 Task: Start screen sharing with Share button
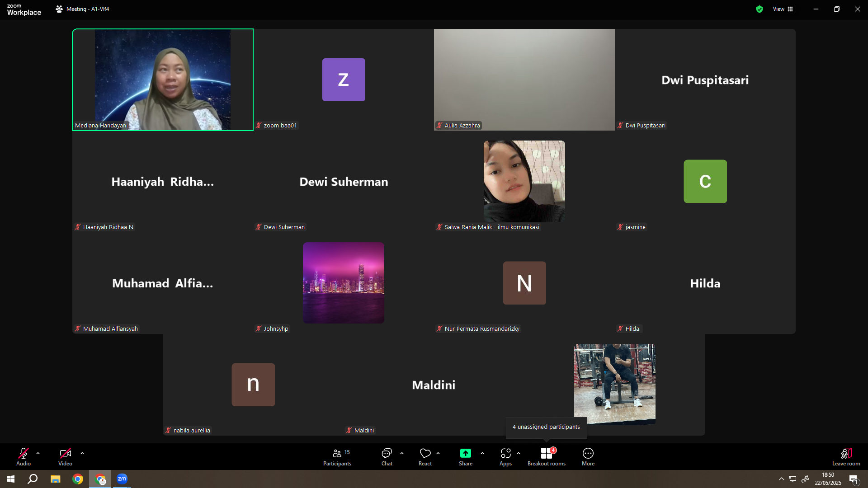[466, 456]
